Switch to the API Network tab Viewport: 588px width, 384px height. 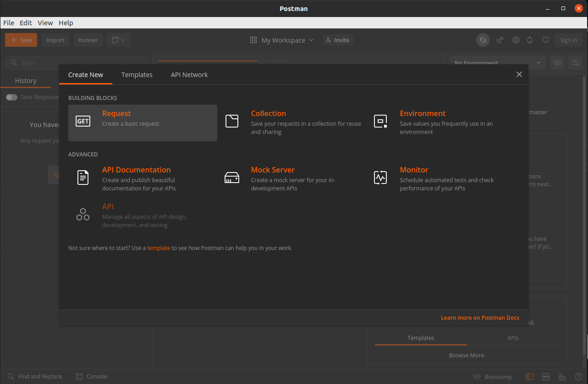[189, 74]
